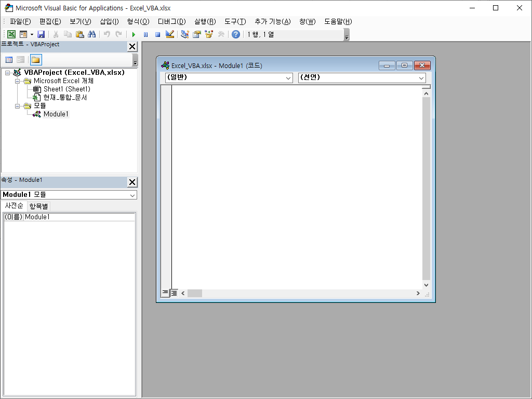Run the macro with the green play icon
532x399 pixels.
tap(134, 34)
